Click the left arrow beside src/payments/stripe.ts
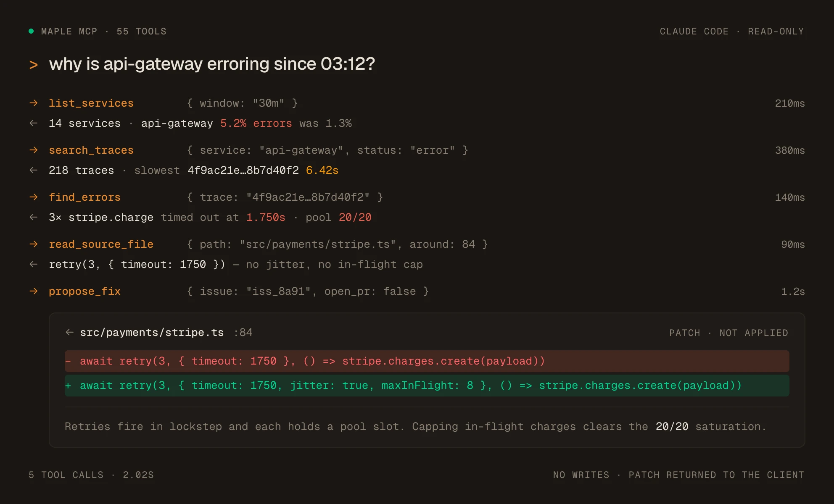The width and height of the screenshot is (834, 504). (x=70, y=332)
